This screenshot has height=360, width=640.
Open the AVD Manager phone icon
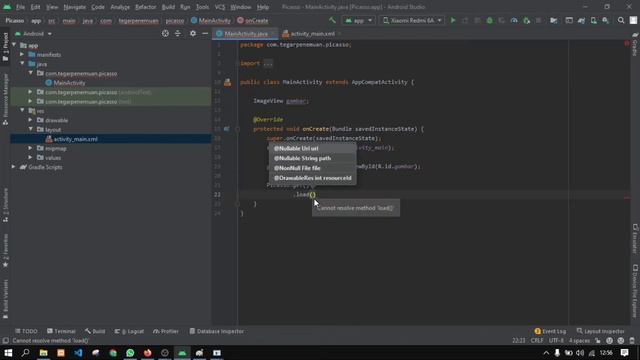[x=593, y=20]
